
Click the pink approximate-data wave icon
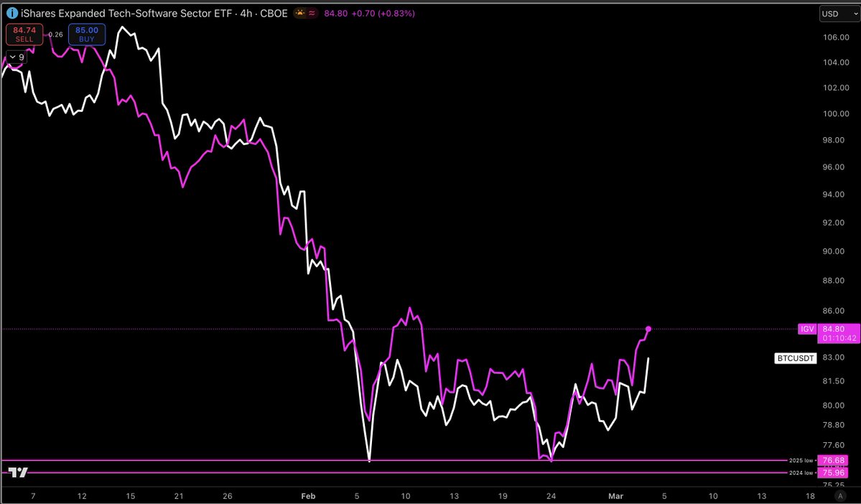(x=312, y=13)
